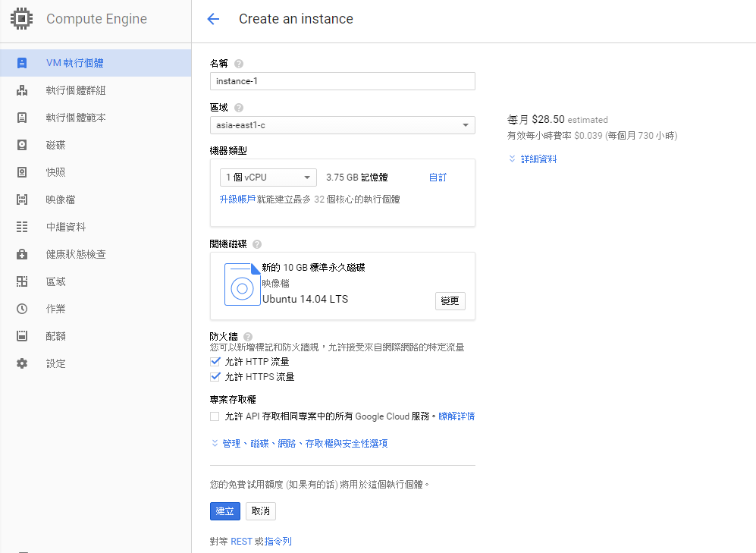Open 映像檔 in the sidebar
The width and height of the screenshot is (756, 553).
(x=96, y=200)
